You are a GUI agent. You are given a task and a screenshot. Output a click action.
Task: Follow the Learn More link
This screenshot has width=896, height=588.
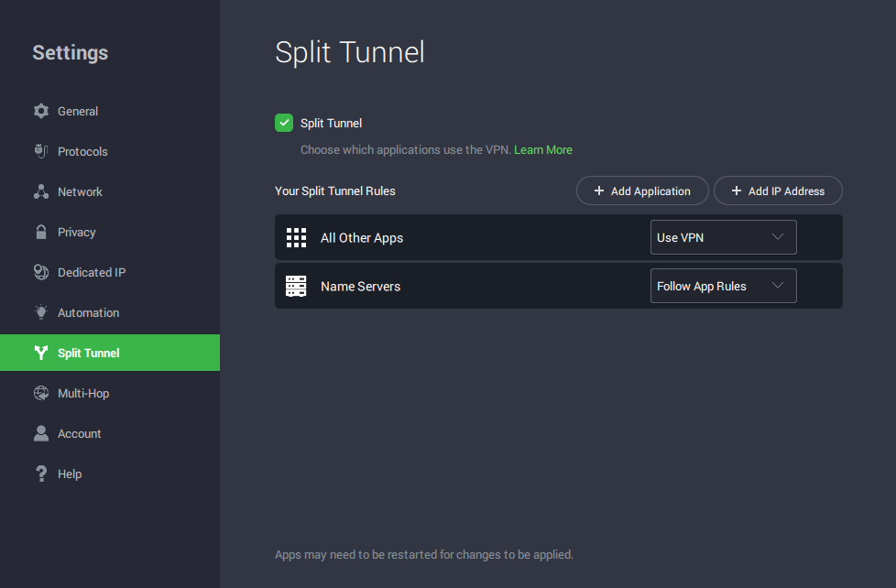[x=542, y=149]
